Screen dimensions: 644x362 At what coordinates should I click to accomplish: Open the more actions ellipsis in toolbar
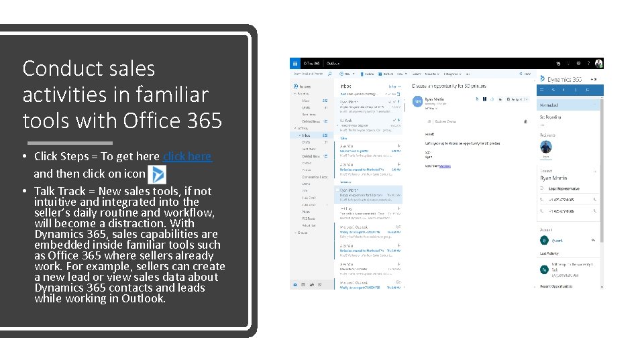point(468,74)
